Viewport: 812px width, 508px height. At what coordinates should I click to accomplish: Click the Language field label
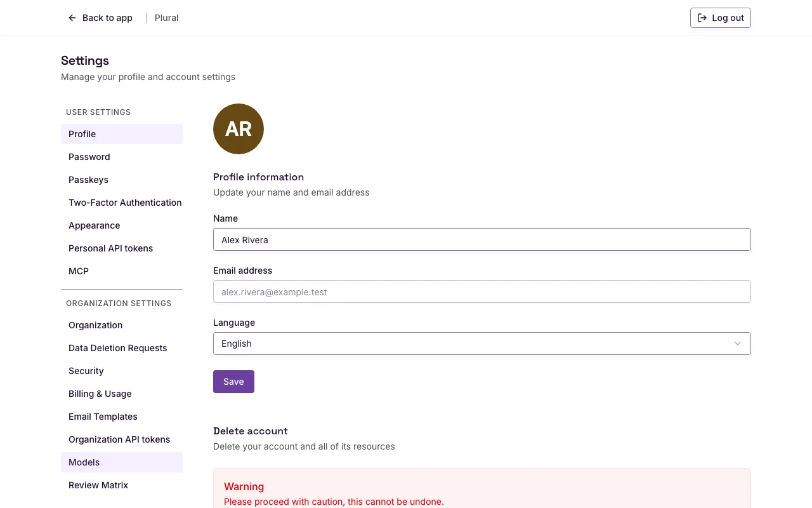(x=234, y=323)
